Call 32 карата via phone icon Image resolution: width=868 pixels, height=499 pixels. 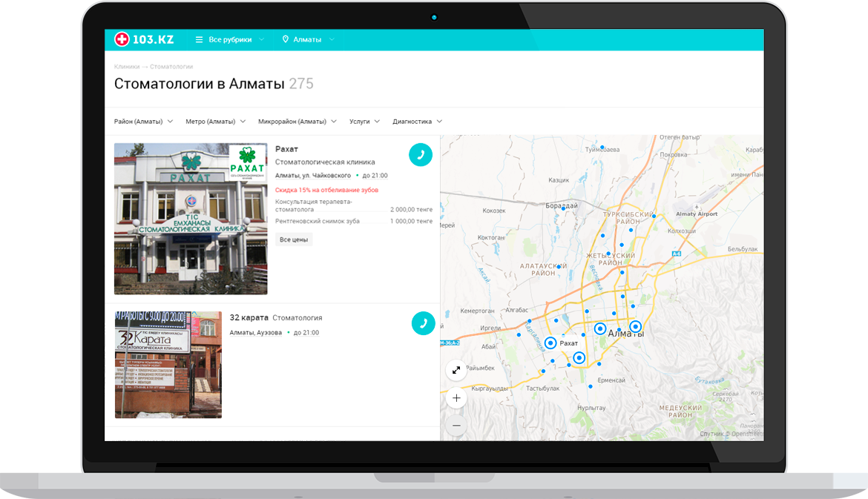(x=424, y=323)
